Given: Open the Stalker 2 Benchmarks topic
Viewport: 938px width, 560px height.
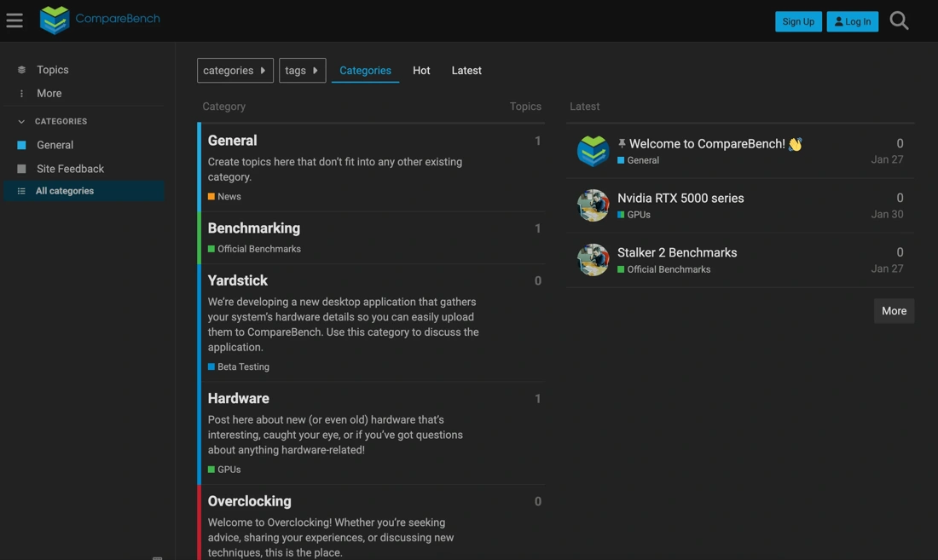Looking at the screenshot, I should 677,252.
